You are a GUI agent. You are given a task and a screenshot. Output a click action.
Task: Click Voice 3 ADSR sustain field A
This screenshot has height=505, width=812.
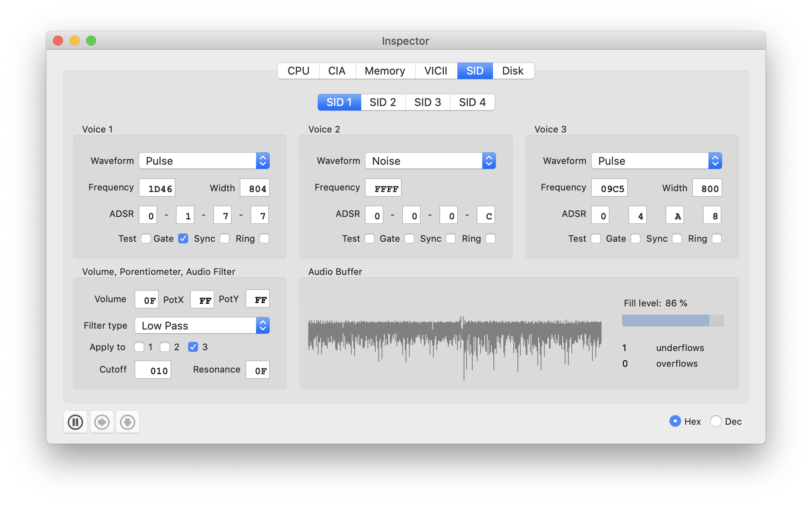coord(675,215)
